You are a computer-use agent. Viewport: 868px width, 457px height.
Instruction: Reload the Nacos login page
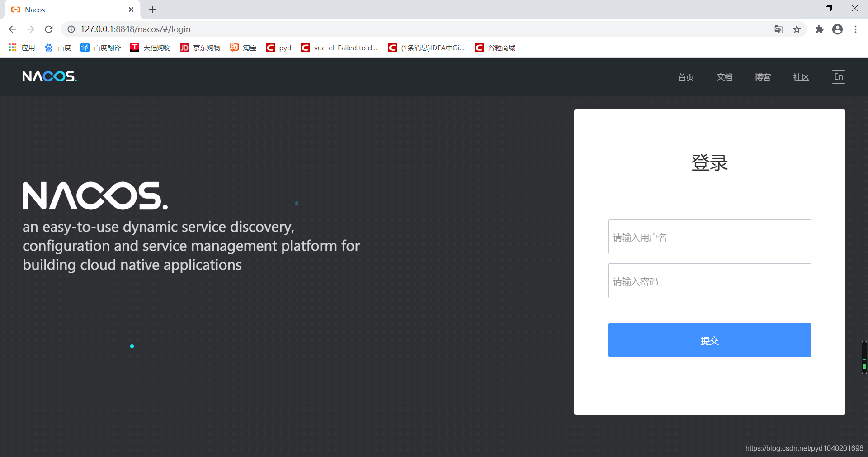[49, 29]
